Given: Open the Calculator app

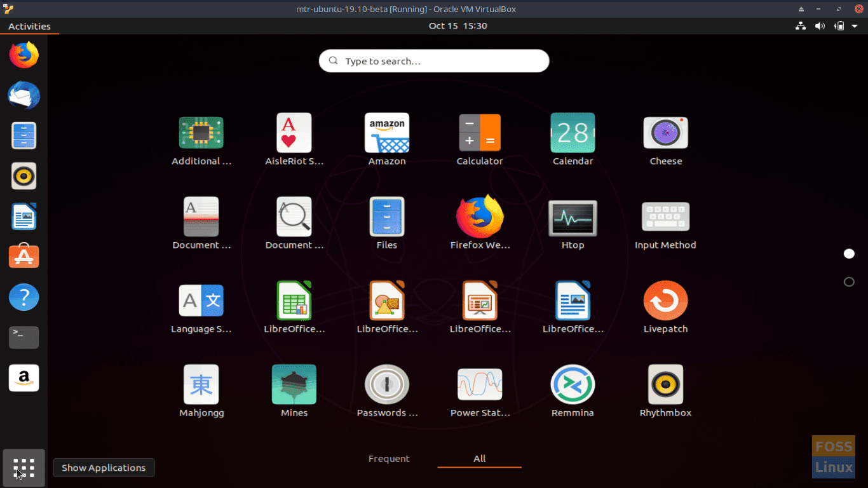Looking at the screenshot, I should pos(480,133).
